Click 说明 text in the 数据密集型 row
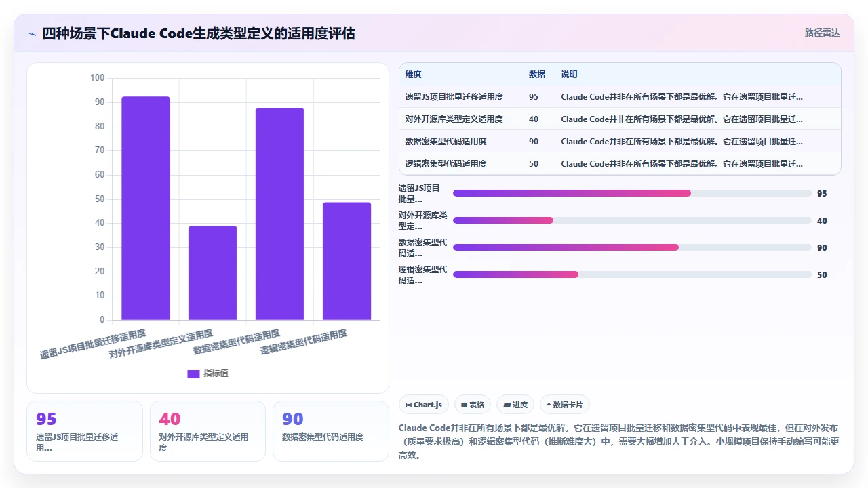The image size is (868, 488). pos(682,142)
